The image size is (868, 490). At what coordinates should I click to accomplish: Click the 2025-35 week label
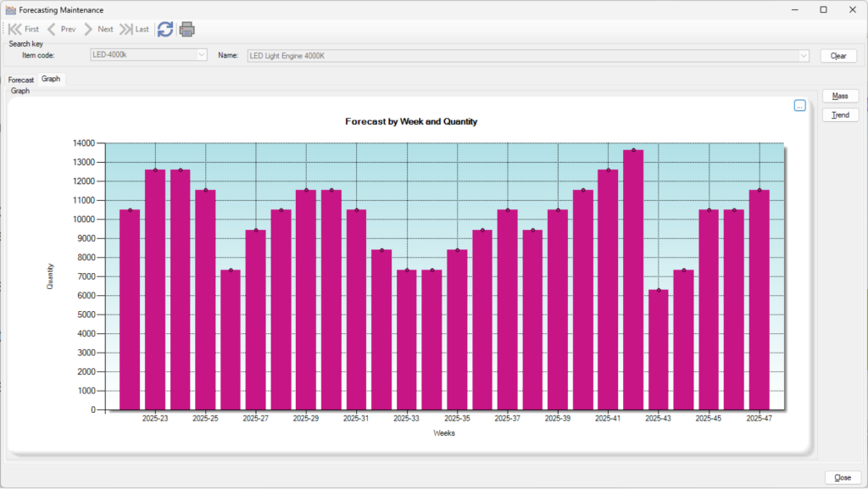[457, 419]
